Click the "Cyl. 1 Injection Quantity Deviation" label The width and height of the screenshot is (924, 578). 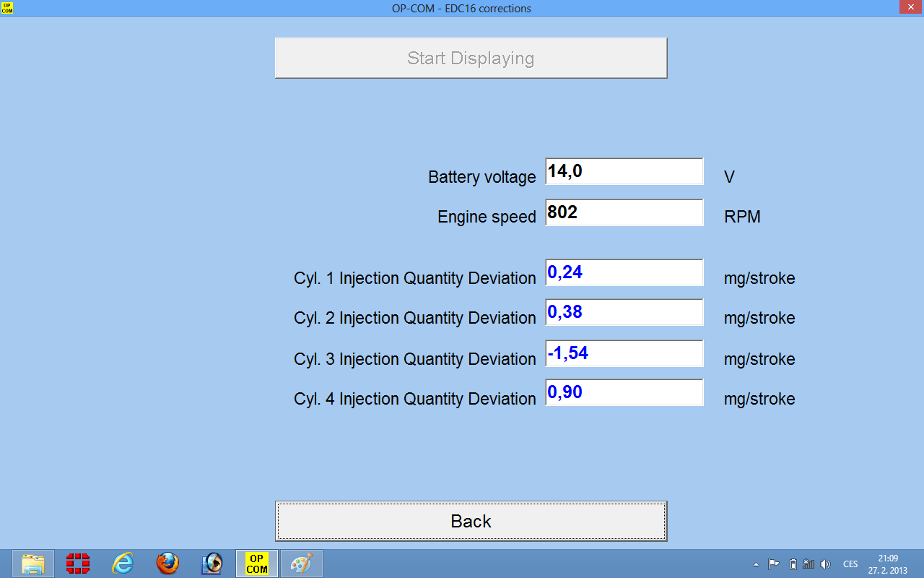pos(415,278)
